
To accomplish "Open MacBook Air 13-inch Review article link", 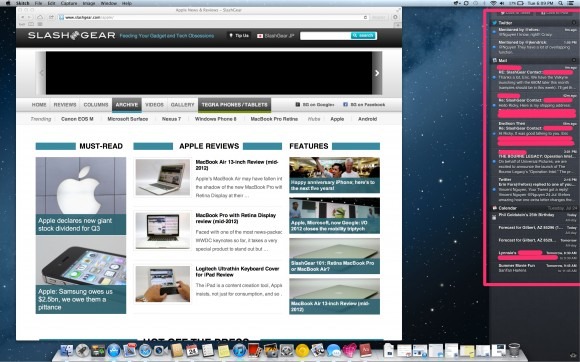I will click(x=237, y=165).
